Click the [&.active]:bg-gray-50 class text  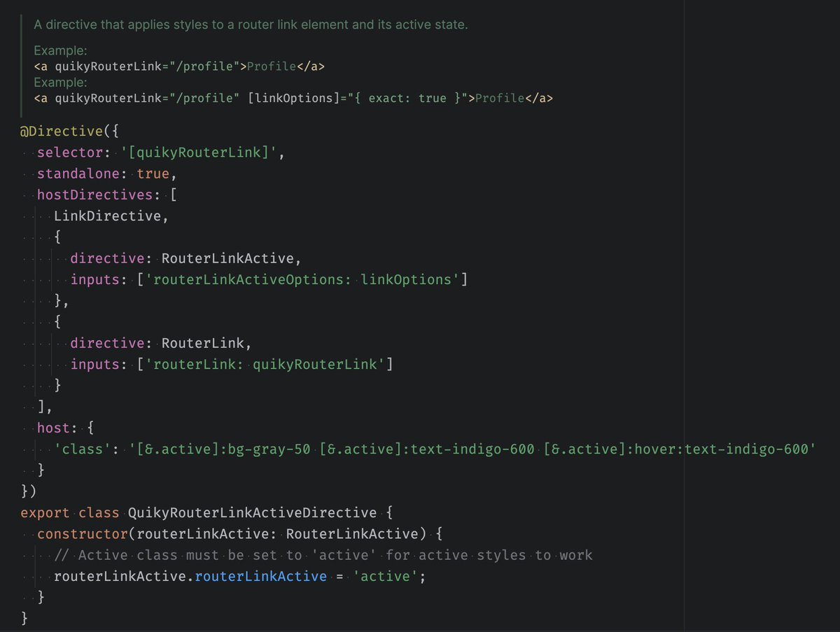pos(224,448)
